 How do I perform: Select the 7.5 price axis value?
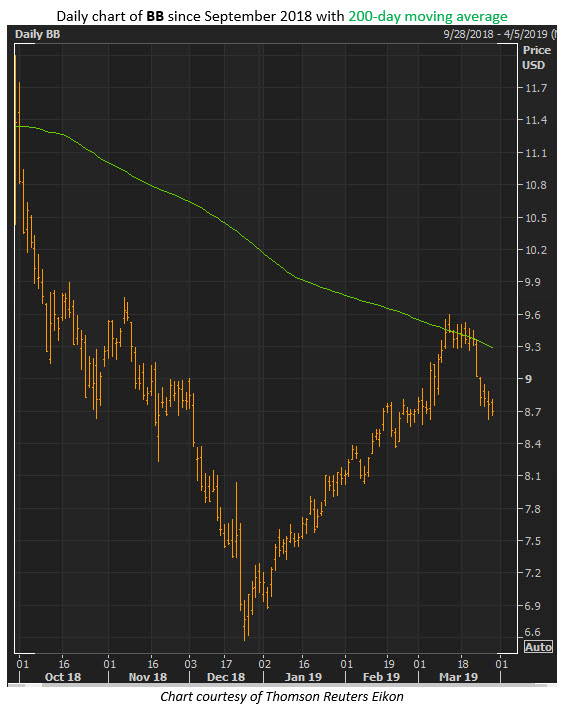click(x=533, y=541)
